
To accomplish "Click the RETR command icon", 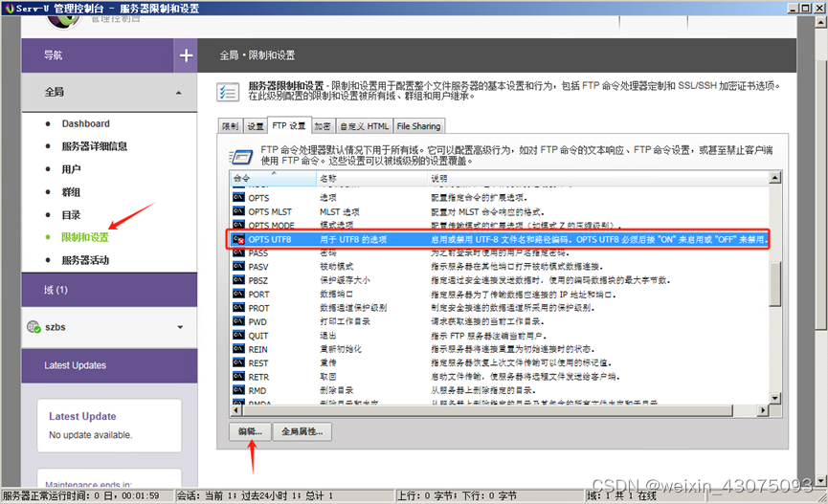I will pyautogui.click(x=238, y=376).
